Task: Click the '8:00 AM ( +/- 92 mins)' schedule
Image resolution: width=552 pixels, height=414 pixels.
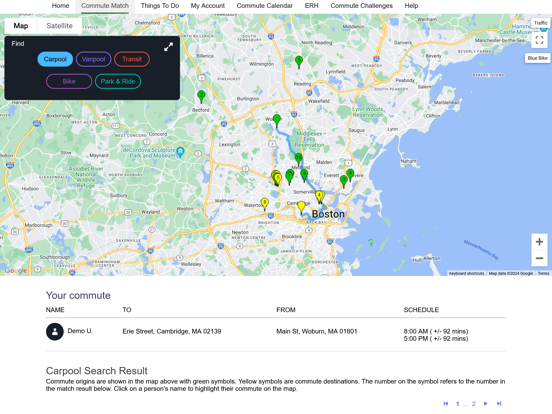Action: [436, 331]
